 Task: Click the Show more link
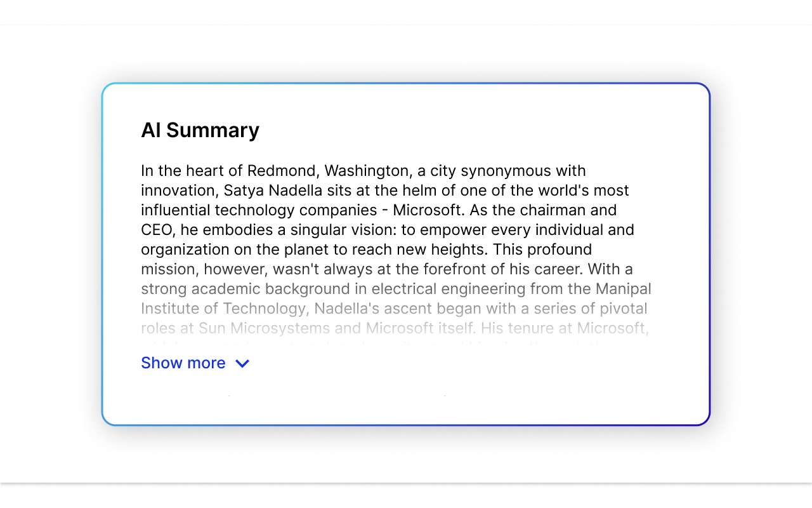point(183,363)
